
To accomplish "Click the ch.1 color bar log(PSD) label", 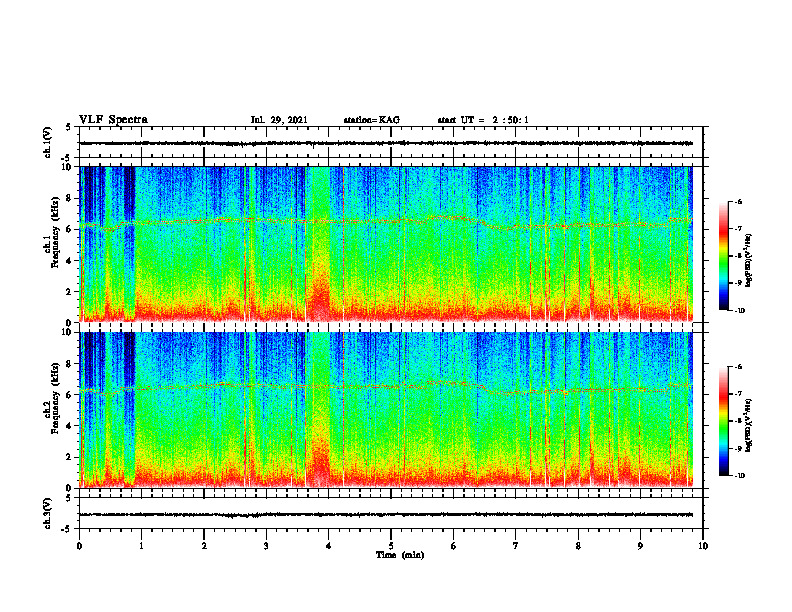I will pyautogui.click(x=749, y=261).
